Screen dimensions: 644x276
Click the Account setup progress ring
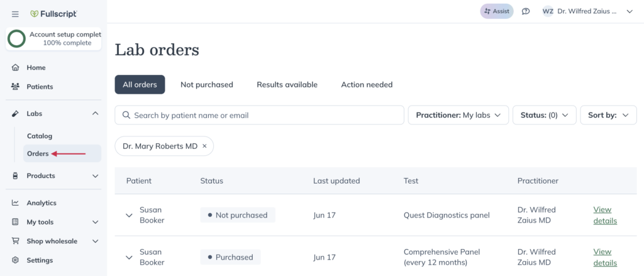pyautogui.click(x=17, y=39)
